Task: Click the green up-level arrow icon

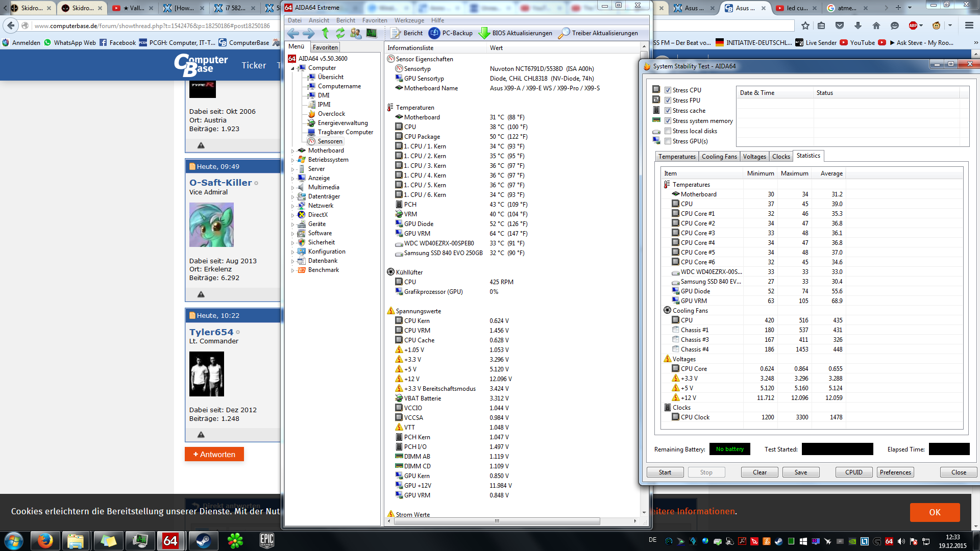Action: point(325,33)
